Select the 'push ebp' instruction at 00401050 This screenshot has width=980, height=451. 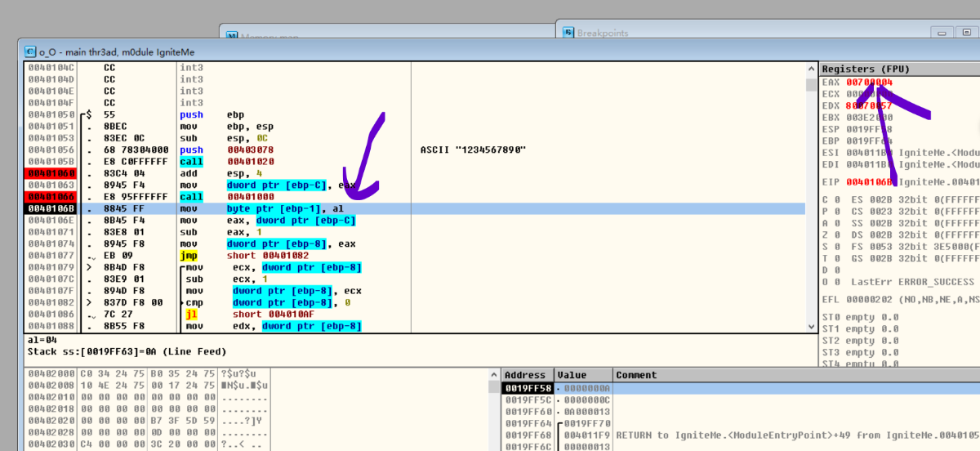pos(212,115)
